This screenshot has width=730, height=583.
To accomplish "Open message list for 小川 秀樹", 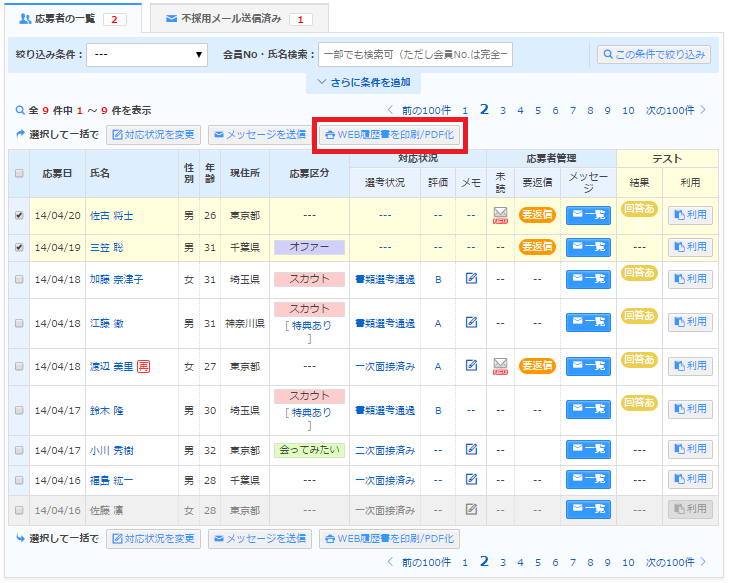I will 588,449.
